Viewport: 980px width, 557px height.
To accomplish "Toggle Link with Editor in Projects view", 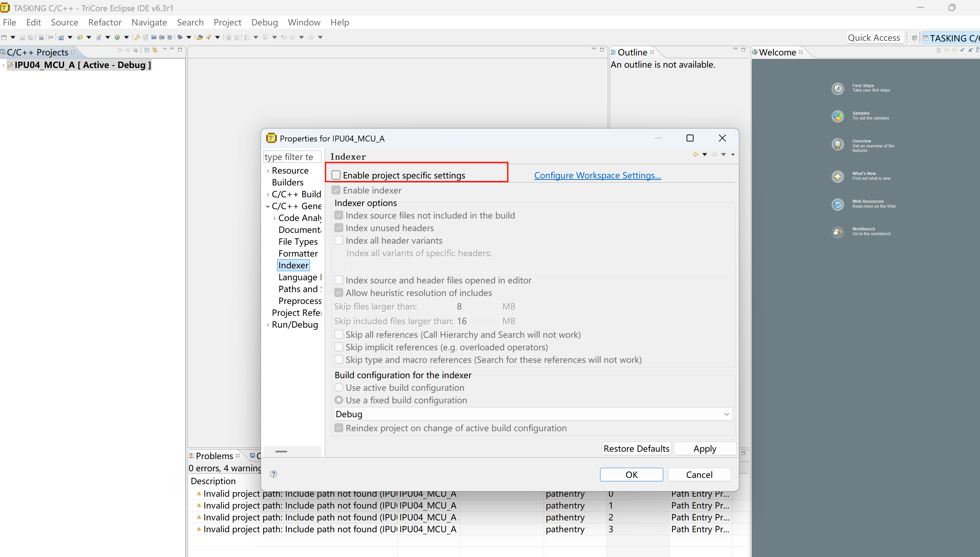I will [x=155, y=50].
